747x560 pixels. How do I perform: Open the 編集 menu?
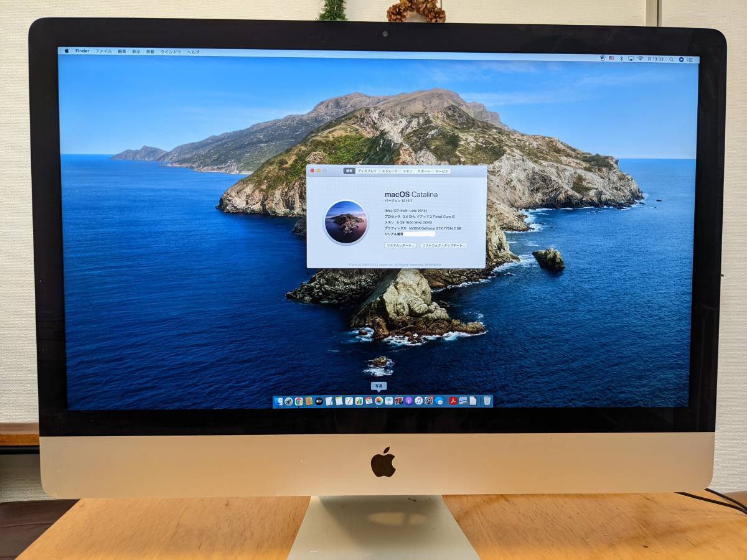pyautogui.click(x=122, y=51)
